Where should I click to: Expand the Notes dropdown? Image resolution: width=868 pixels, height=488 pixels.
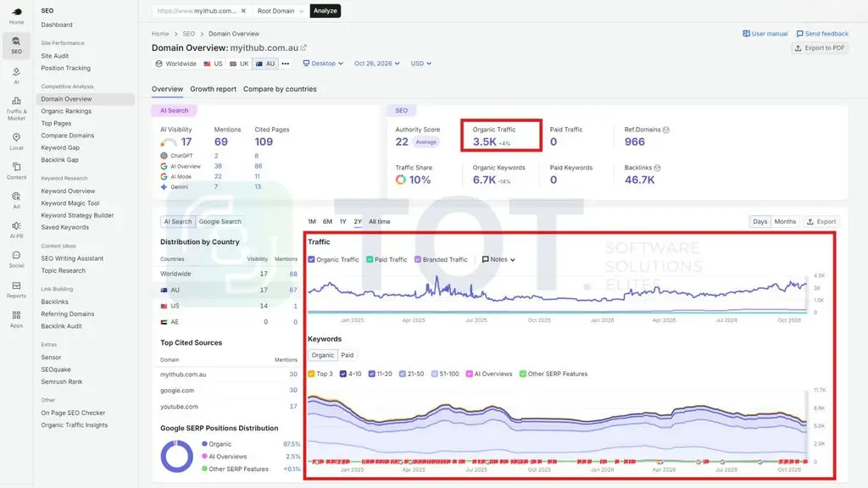point(498,259)
